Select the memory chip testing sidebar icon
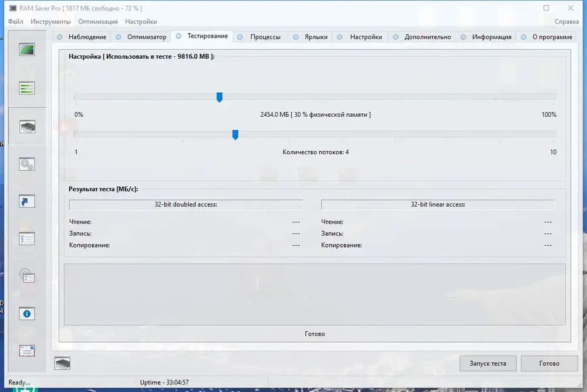This screenshot has height=392, width=587. click(x=28, y=126)
